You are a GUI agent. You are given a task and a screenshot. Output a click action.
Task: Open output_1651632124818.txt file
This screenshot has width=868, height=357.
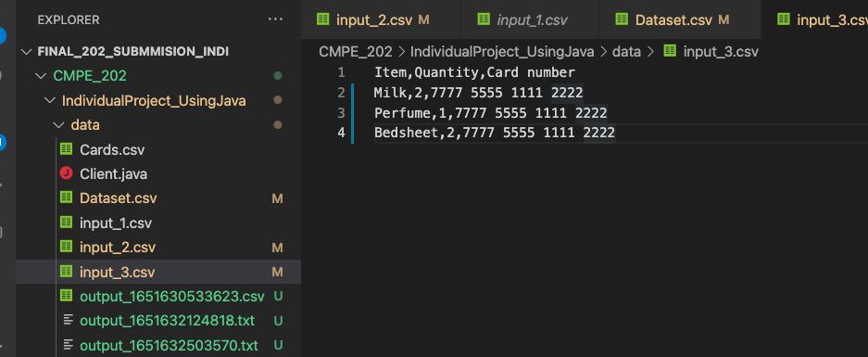[x=167, y=321]
